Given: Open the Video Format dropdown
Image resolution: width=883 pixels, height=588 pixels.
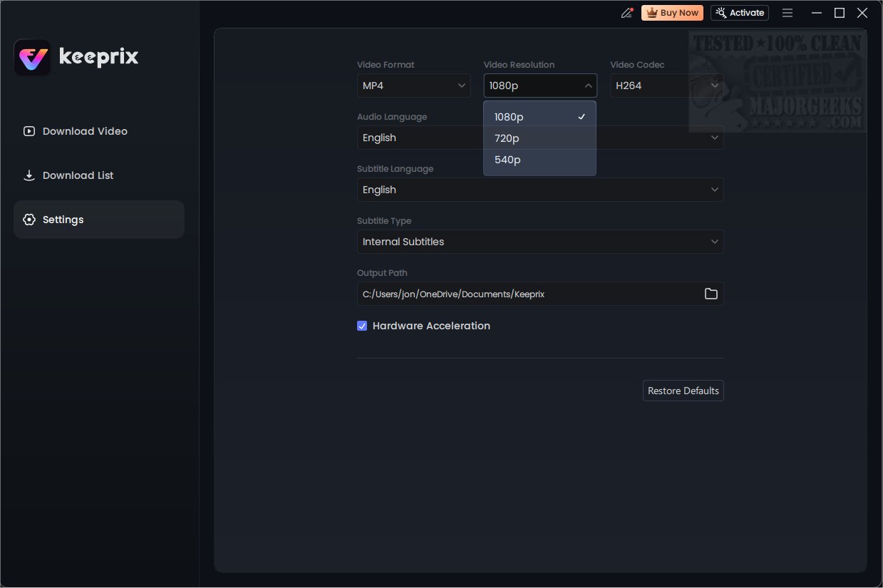Looking at the screenshot, I should [x=413, y=86].
